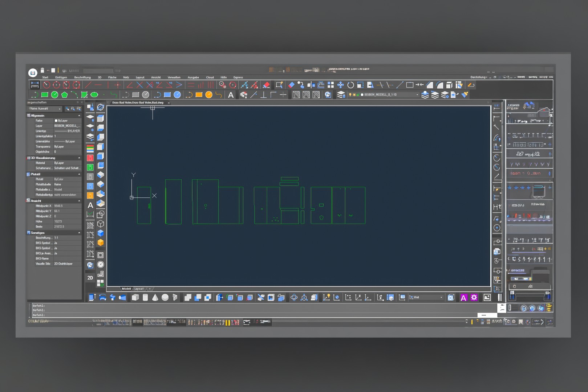The height and width of the screenshot is (392, 588).
Task: Pick the green pentagon polygon tool
Action: tap(65, 95)
